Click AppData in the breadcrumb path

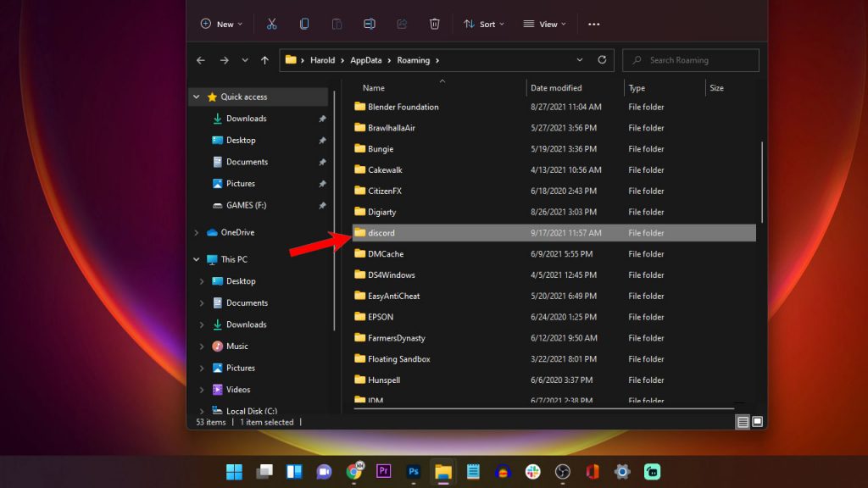pyautogui.click(x=366, y=60)
